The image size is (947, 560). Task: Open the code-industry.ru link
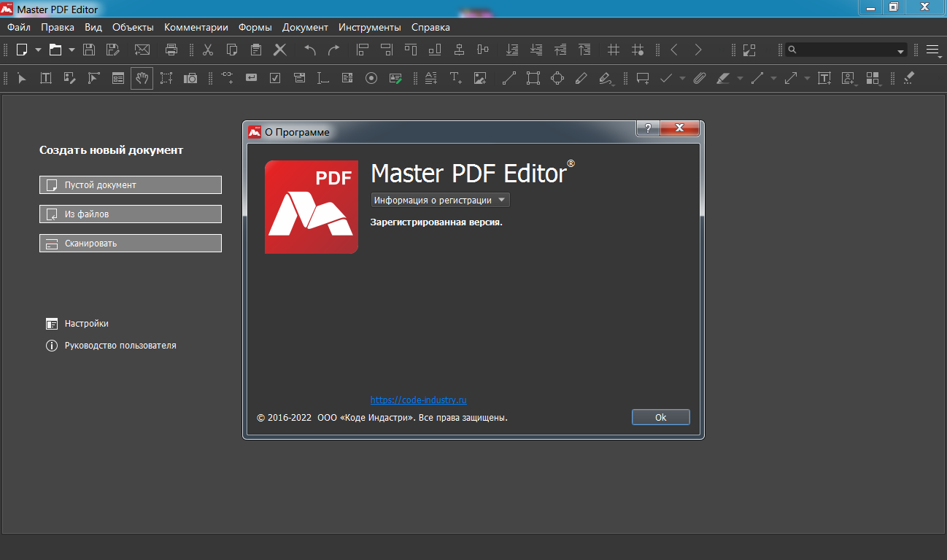coord(418,400)
